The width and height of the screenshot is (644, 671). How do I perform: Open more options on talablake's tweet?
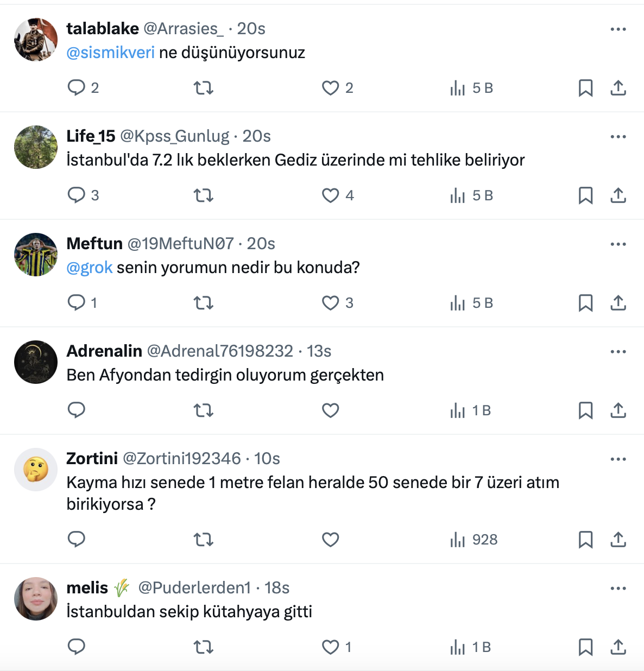[618, 29]
